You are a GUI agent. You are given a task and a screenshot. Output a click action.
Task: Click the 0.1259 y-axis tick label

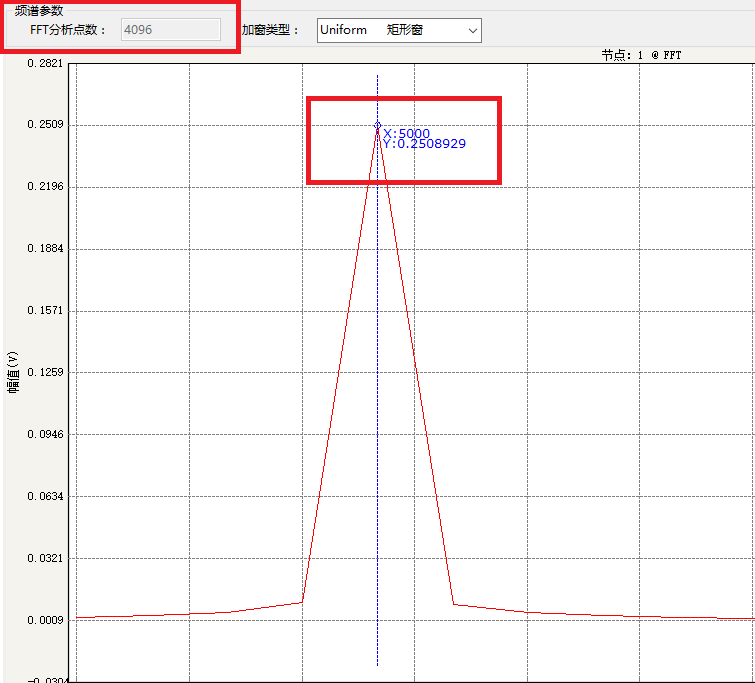click(45, 372)
